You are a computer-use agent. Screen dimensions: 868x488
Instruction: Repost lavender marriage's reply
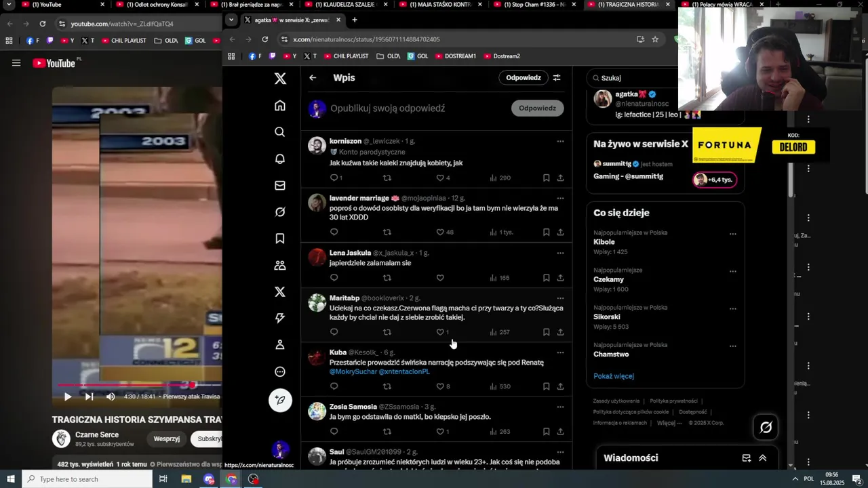pyautogui.click(x=387, y=232)
